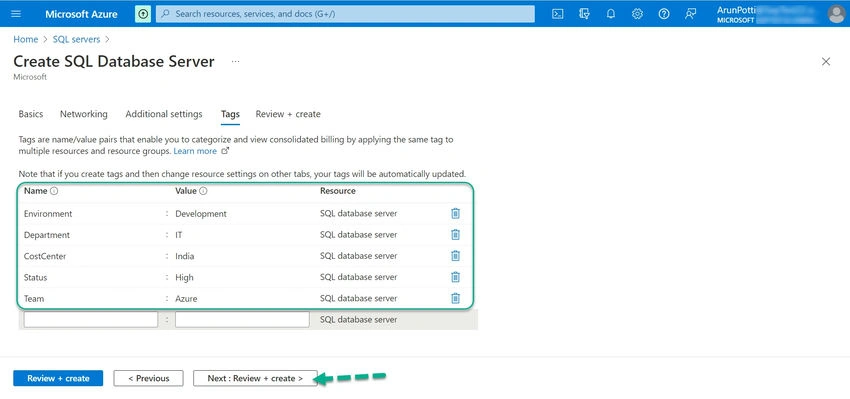Click the Previous button
This screenshot has height=399, width=850.
point(149,378)
